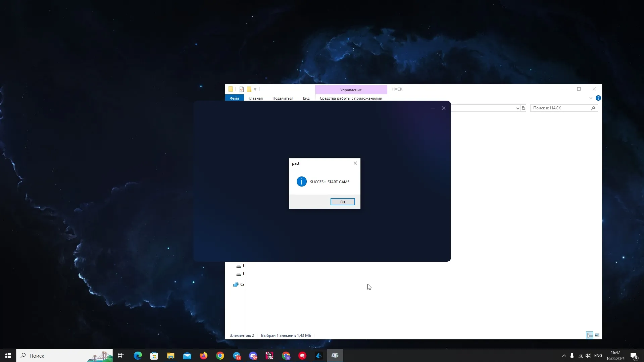
Task: Expand the address bar history dropdown
Action: [517, 108]
